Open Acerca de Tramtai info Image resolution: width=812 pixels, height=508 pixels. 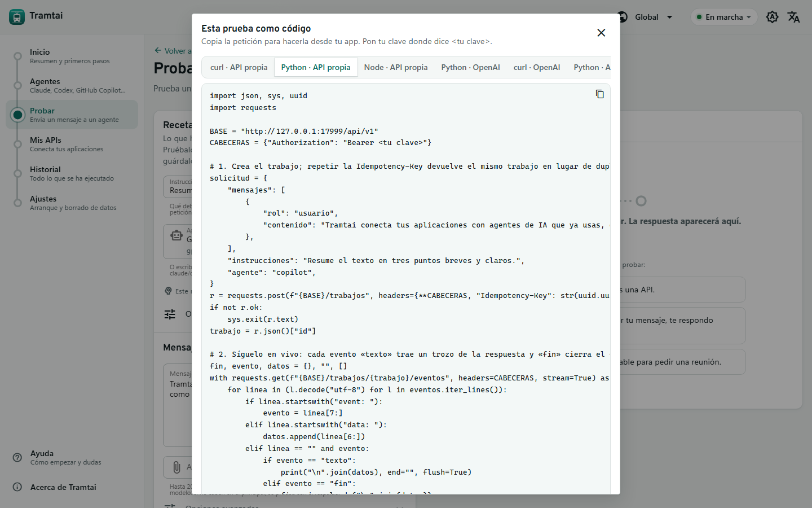[x=72, y=487]
